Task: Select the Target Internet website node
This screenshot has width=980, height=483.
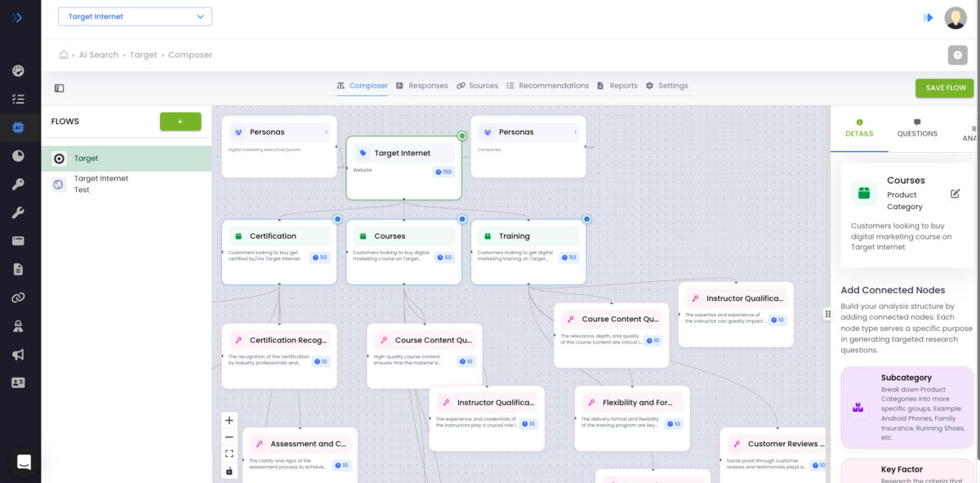Action: coord(403,168)
